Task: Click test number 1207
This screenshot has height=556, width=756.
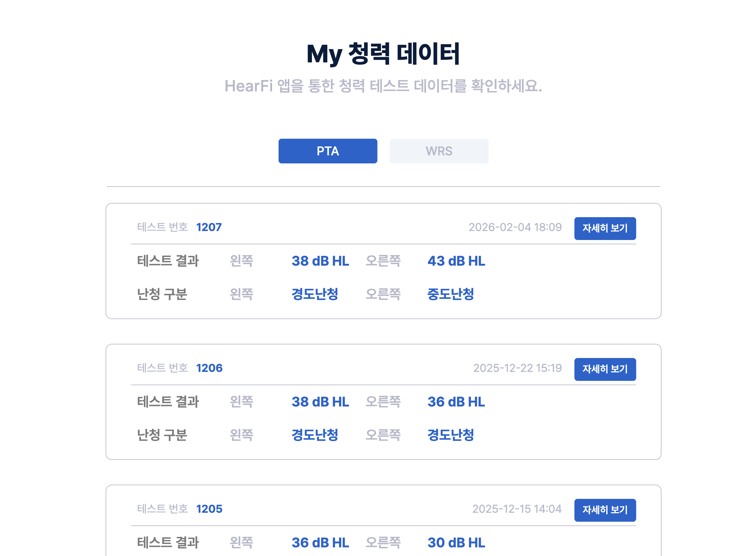Action: pos(208,227)
